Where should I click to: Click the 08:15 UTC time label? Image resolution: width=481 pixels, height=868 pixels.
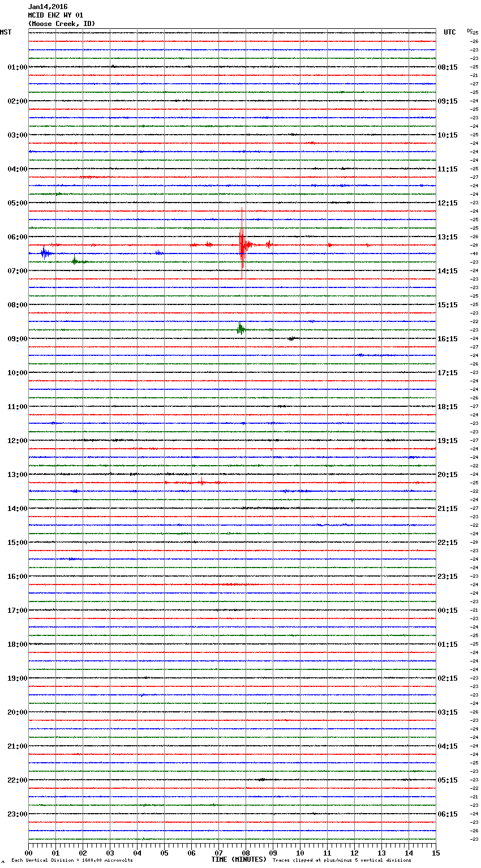[x=448, y=67]
